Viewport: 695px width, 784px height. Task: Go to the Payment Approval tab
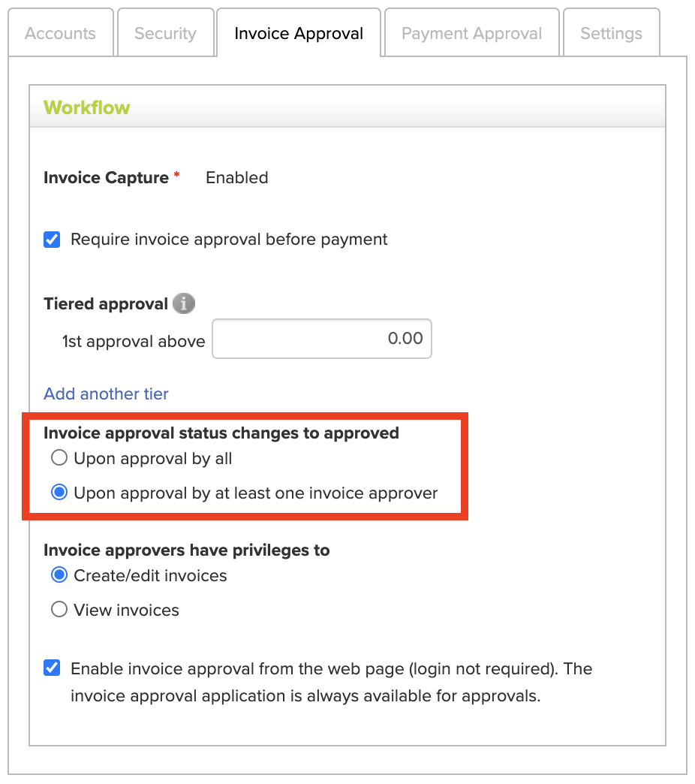tap(471, 33)
